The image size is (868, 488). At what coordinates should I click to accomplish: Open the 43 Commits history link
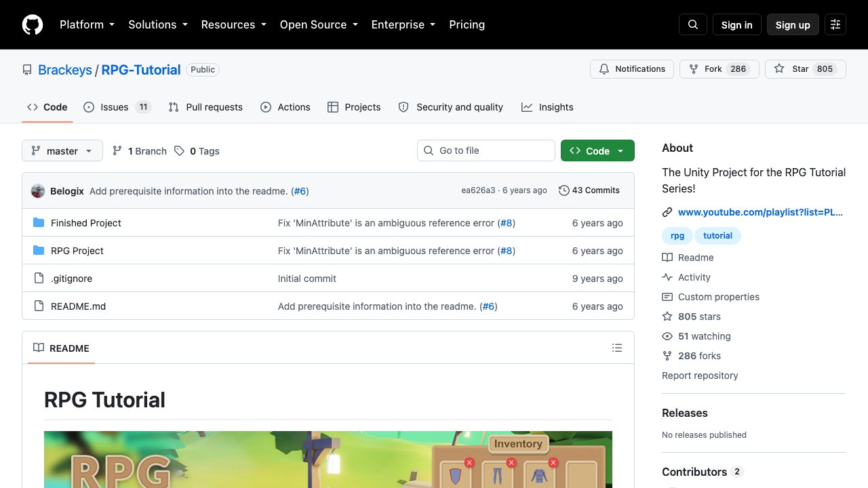click(x=589, y=190)
